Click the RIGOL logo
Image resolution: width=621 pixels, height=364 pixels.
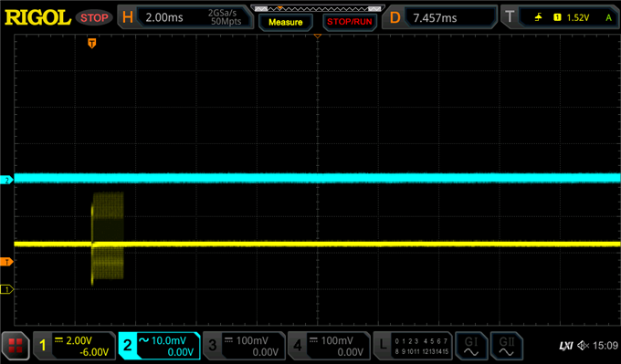[38, 17]
